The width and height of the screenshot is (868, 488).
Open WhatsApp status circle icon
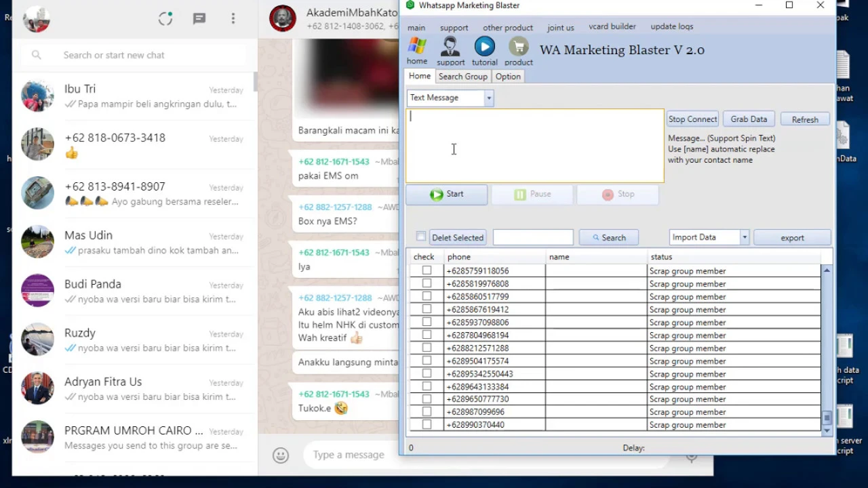pyautogui.click(x=165, y=19)
